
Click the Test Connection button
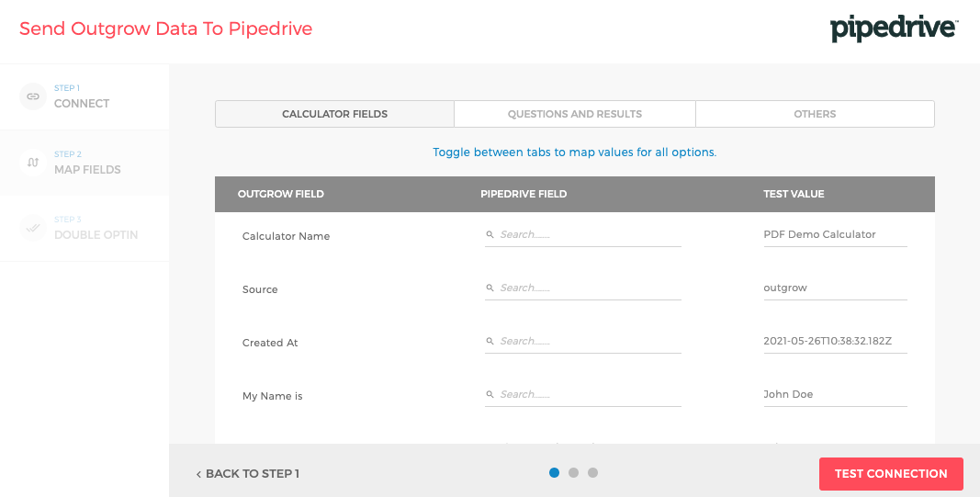point(891,474)
